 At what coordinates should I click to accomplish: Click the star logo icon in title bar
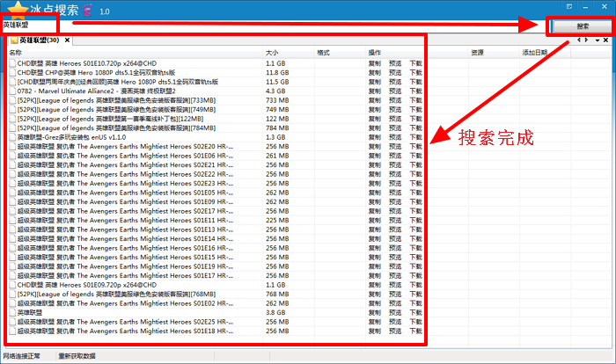[16, 10]
